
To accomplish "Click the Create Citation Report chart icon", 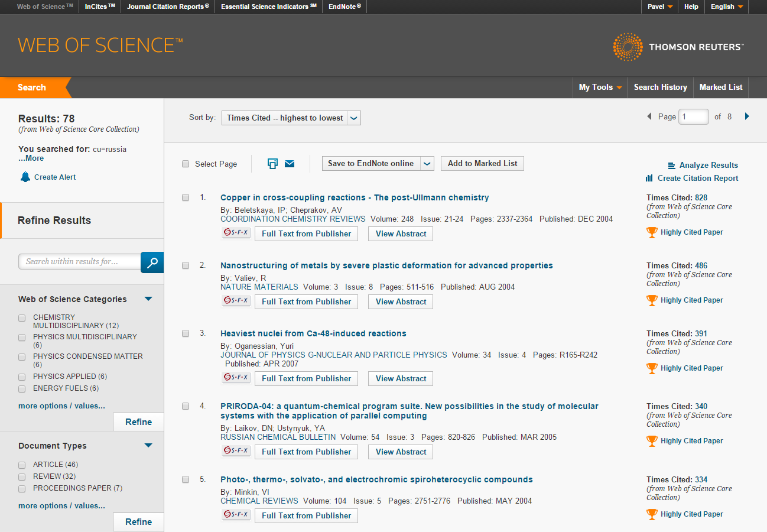I will (x=649, y=178).
